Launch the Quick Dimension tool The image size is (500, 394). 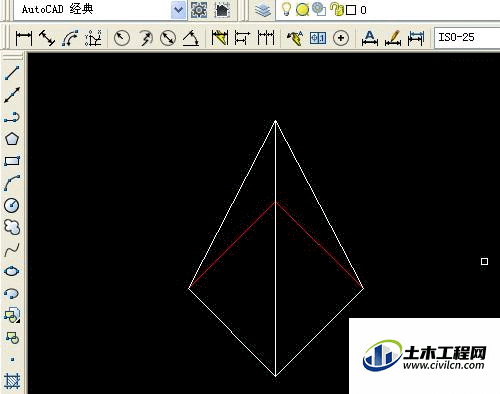tap(220, 38)
